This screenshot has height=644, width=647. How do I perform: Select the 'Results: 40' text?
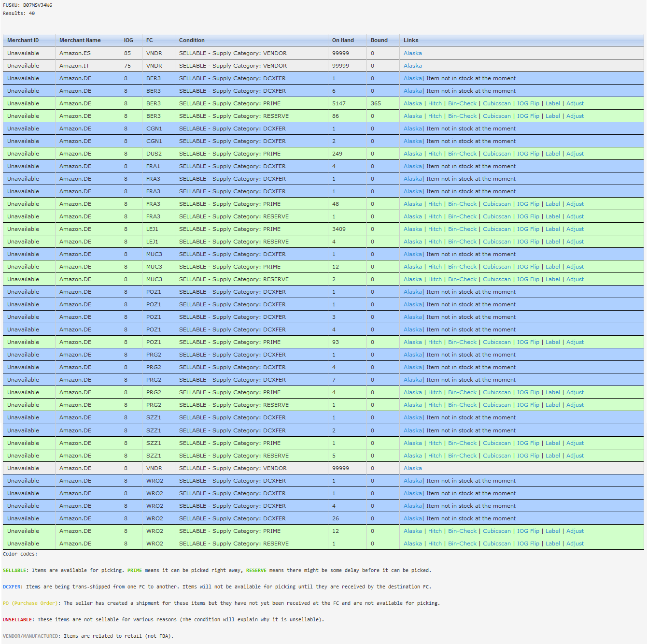(19, 13)
